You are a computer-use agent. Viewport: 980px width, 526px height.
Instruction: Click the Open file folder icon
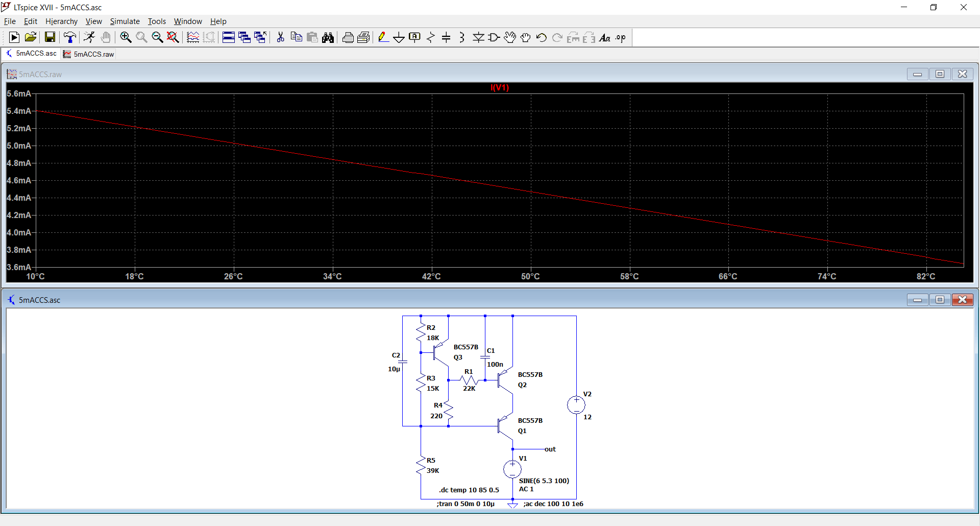coord(31,37)
